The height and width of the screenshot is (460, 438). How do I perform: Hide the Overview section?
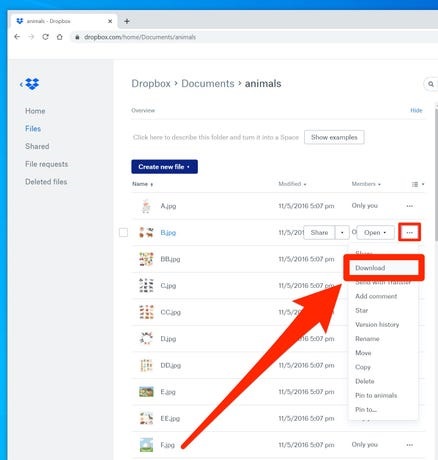tap(416, 110)
